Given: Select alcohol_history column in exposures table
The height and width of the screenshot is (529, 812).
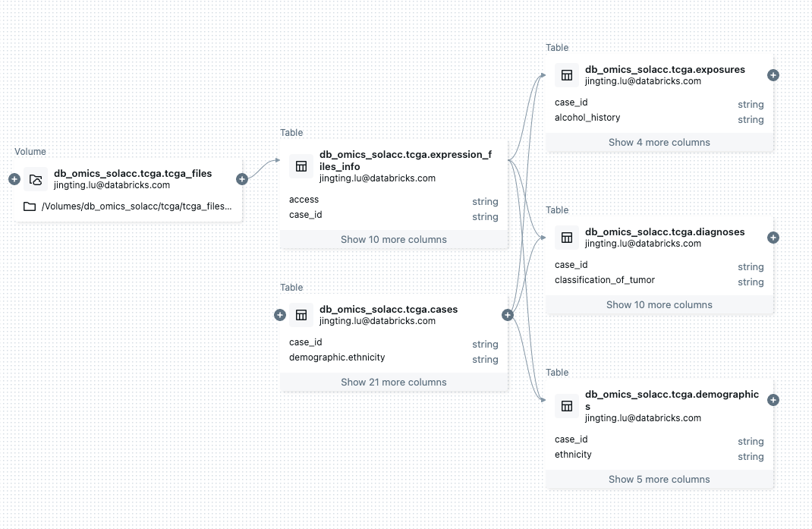Looking at the screenshot, I should [587, 118].
